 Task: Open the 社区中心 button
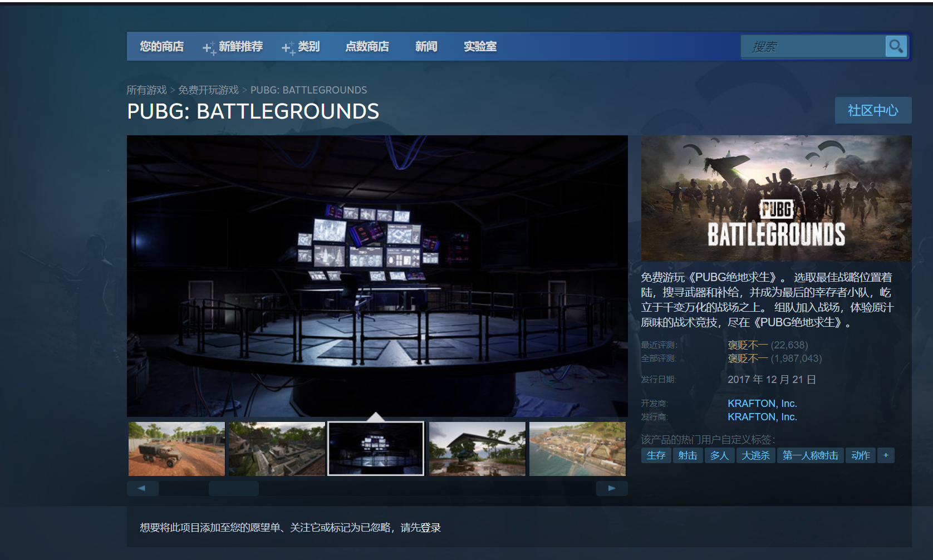tap(873, 110)
